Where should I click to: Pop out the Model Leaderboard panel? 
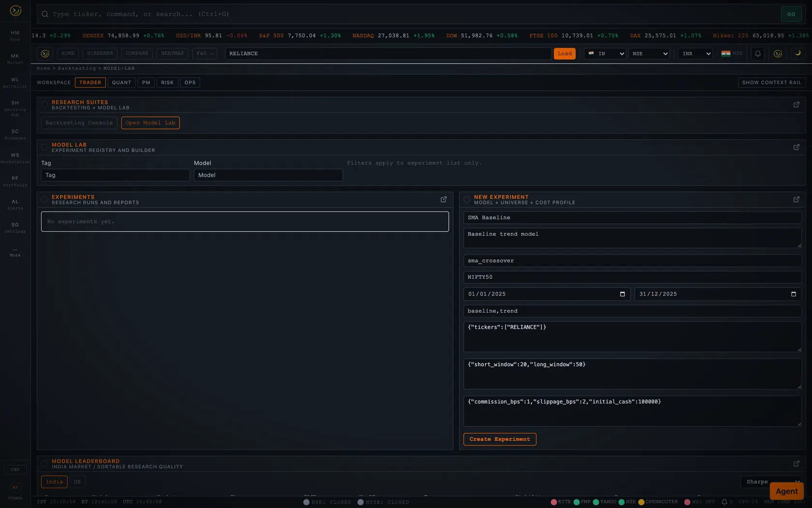pos(797,463)
